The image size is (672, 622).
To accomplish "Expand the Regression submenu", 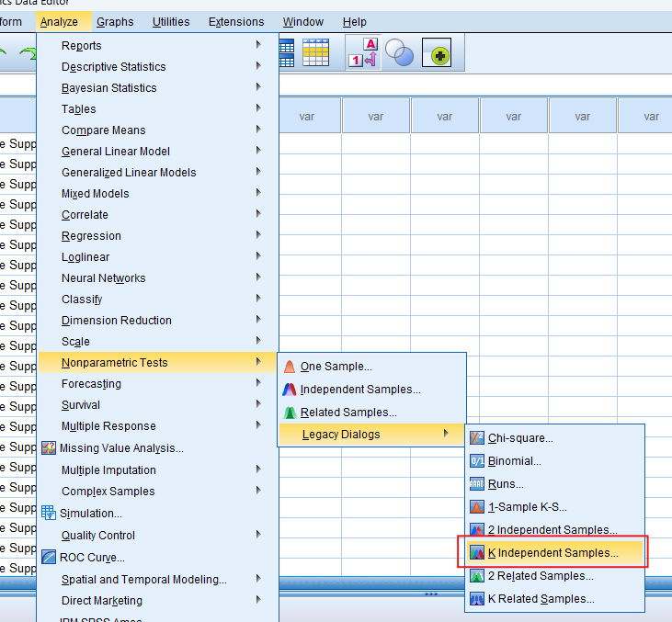I will 91,236.
